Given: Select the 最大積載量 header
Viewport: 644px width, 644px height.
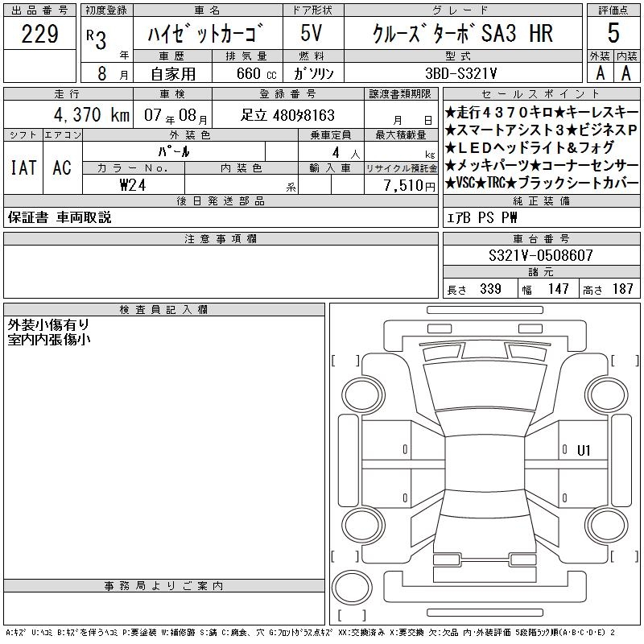Looking at the screenshot, I should [x=401, y=135].
